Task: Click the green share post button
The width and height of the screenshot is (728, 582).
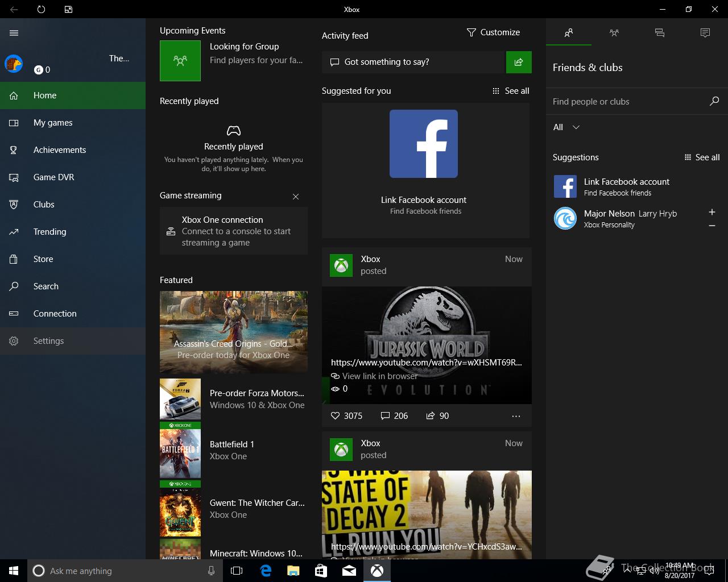Action: [519, 62]
